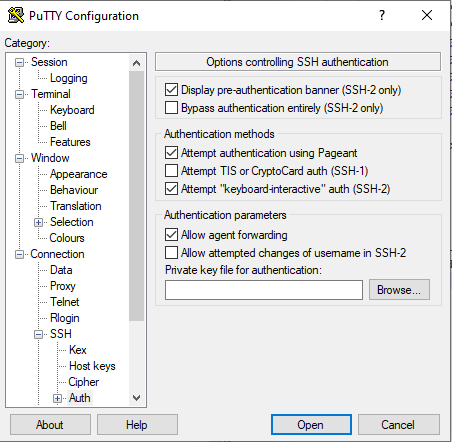Click the private key file text field

(264, 290)
